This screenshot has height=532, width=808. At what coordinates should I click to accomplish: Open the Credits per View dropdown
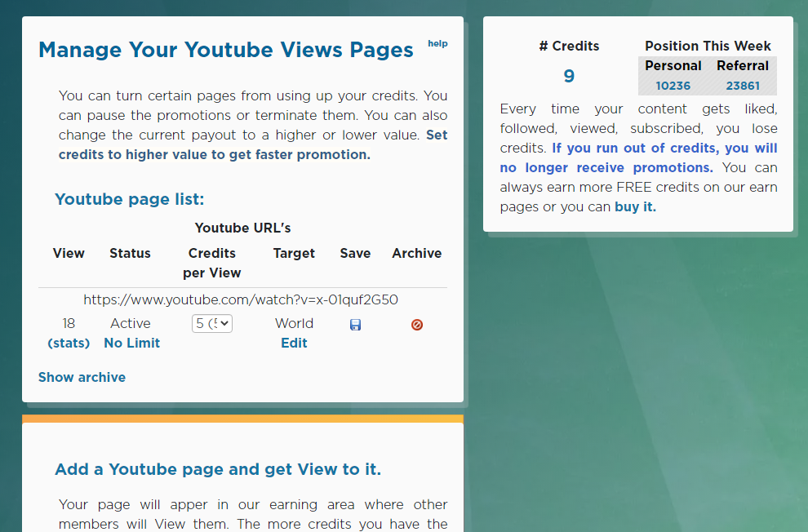coord(212,324)
